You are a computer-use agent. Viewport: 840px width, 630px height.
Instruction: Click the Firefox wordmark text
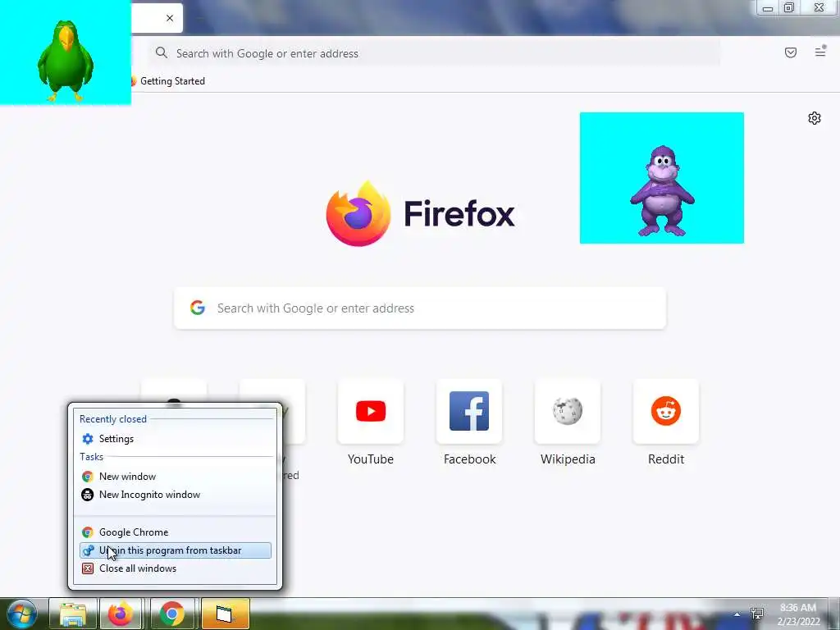(x=459, y=214)
